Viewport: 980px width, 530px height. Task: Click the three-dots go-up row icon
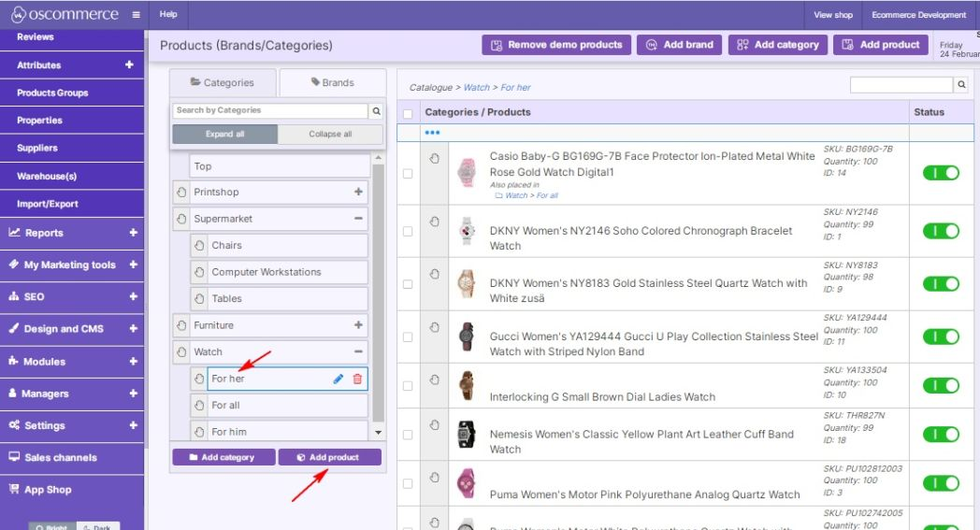pos(432,133)
